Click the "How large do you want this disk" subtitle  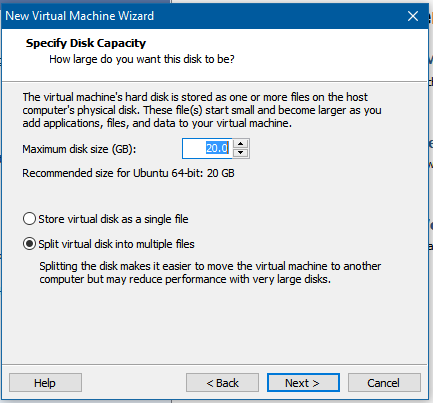(142, 59)
